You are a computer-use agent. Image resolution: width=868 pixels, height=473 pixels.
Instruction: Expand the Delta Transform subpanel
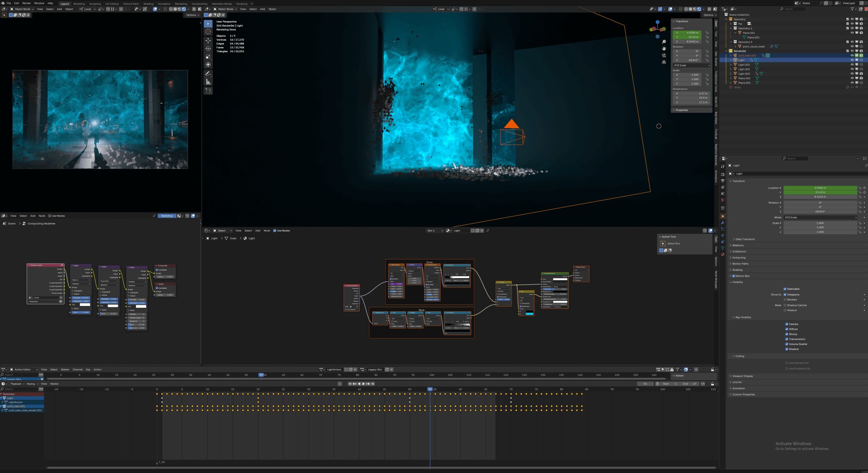tap(745, 239)
